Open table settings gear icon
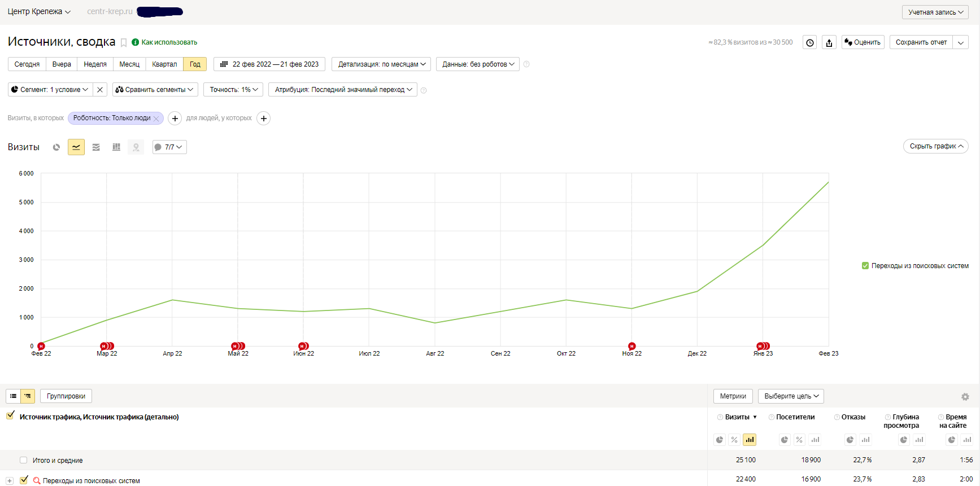Screen dimensions: 980x486 [965, 397]
